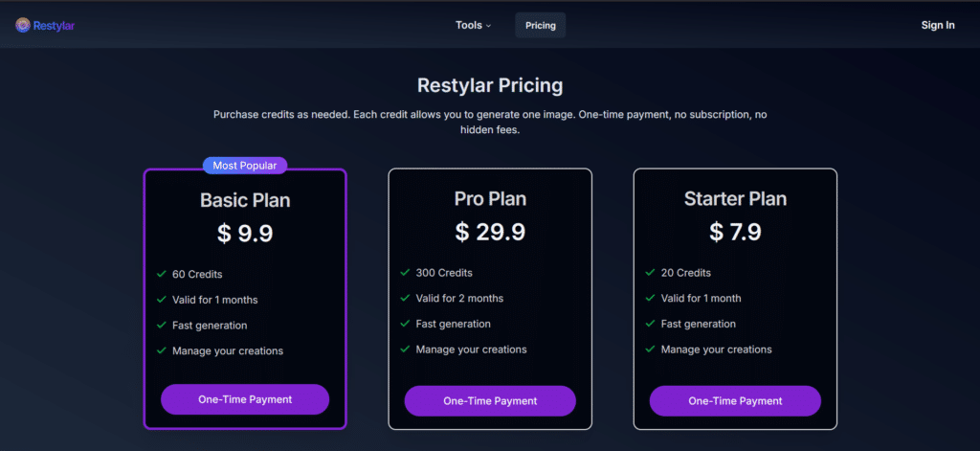The height and width of the screenshot is (451, 980).
Task: Click the Restylar logo icon
Action: [x=23, y=25]
